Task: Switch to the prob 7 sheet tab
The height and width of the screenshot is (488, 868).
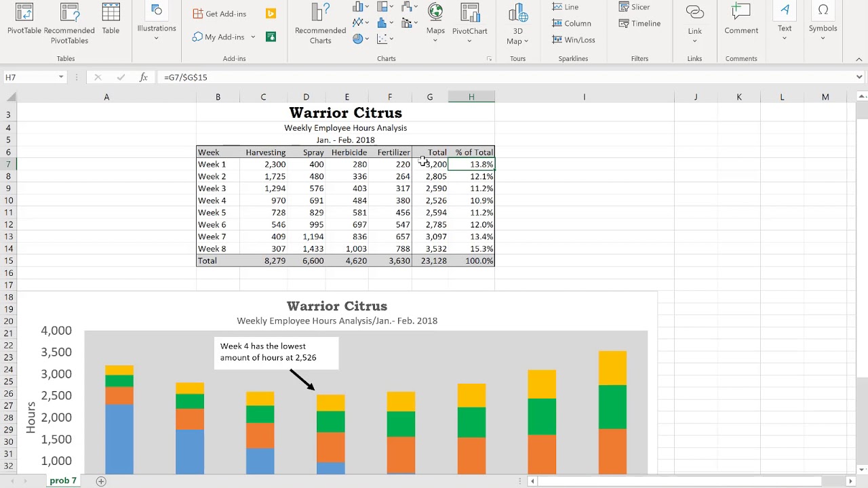Action: 63,481
